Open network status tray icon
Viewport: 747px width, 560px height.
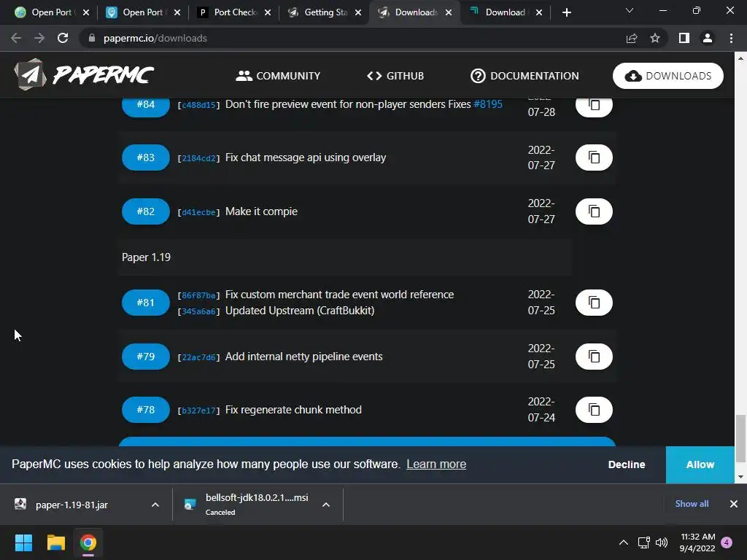[644, 542]
